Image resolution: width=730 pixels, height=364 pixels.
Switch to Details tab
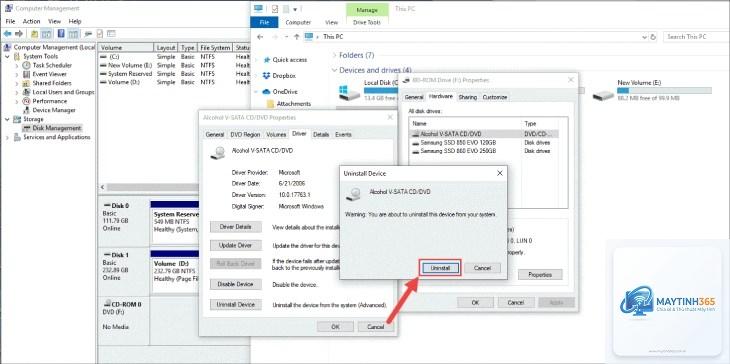[321, 135]
